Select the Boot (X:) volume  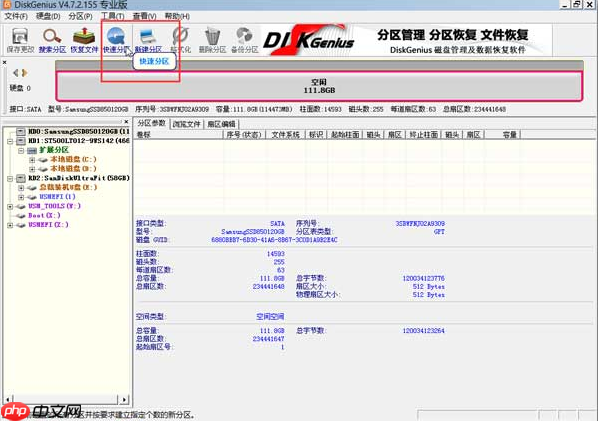44,215
